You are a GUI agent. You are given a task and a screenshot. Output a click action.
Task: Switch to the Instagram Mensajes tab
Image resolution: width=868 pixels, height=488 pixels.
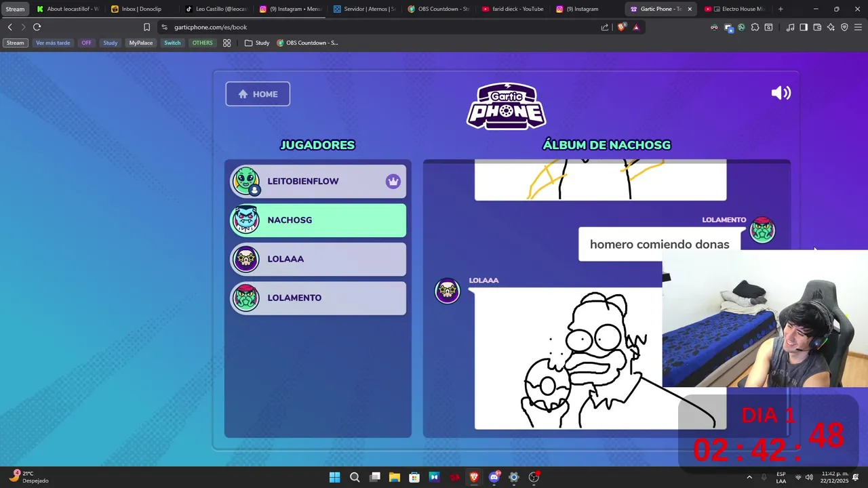[290, 9]
